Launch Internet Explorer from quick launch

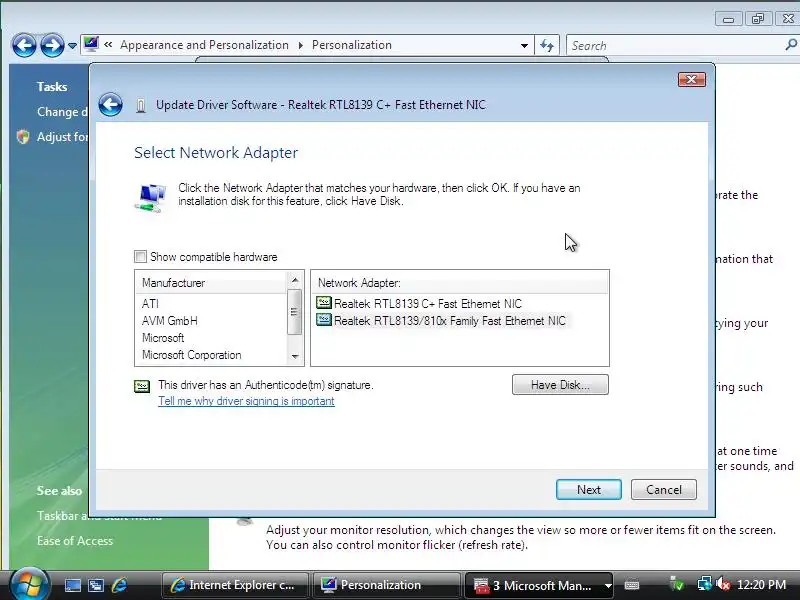point(119,585)
